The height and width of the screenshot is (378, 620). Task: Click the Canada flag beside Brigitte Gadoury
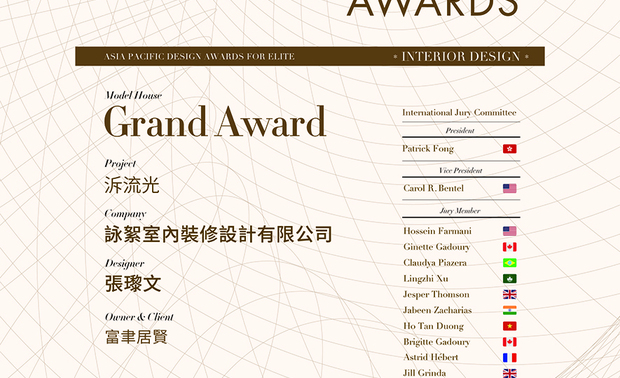point(510,342)
